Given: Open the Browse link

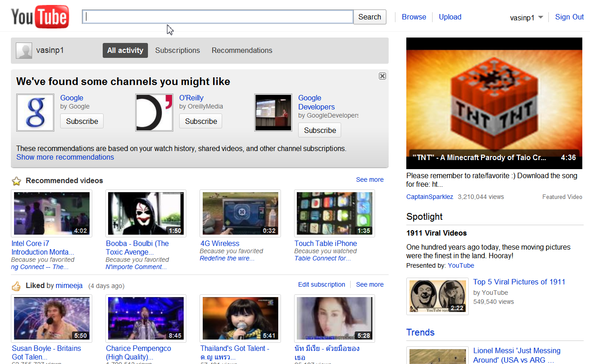Looking at the screenshot, I should pyautogui.click(x=414, y=17).
